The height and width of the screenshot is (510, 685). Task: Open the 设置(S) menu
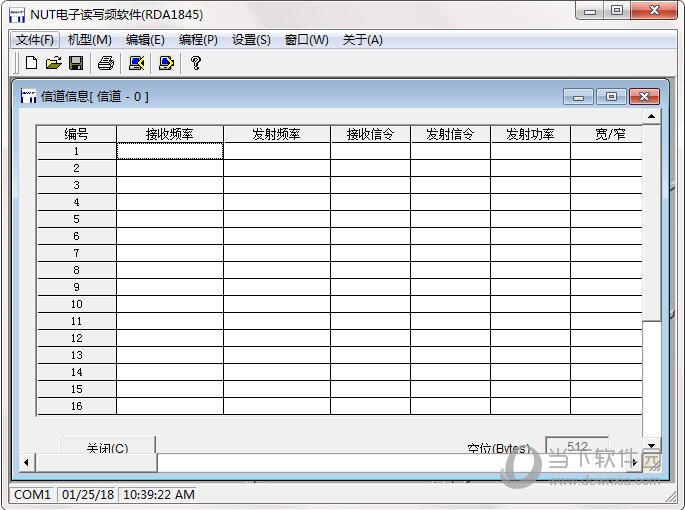click(x=251, y=40)
